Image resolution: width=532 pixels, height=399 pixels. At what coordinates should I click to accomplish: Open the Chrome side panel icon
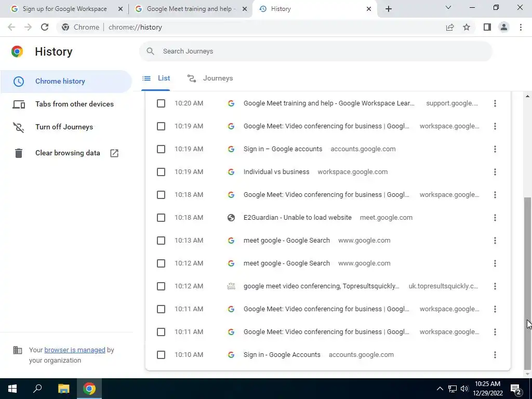[x=487, y=27]
